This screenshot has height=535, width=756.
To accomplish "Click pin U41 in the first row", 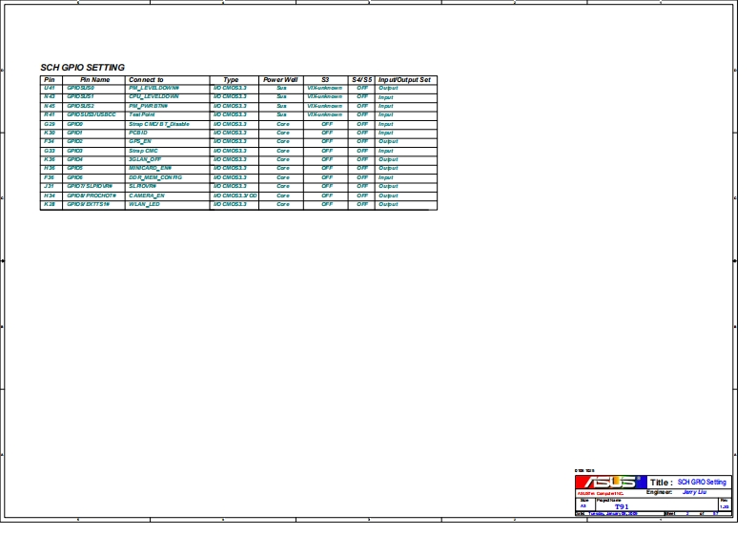I will (x=50, y=88).
